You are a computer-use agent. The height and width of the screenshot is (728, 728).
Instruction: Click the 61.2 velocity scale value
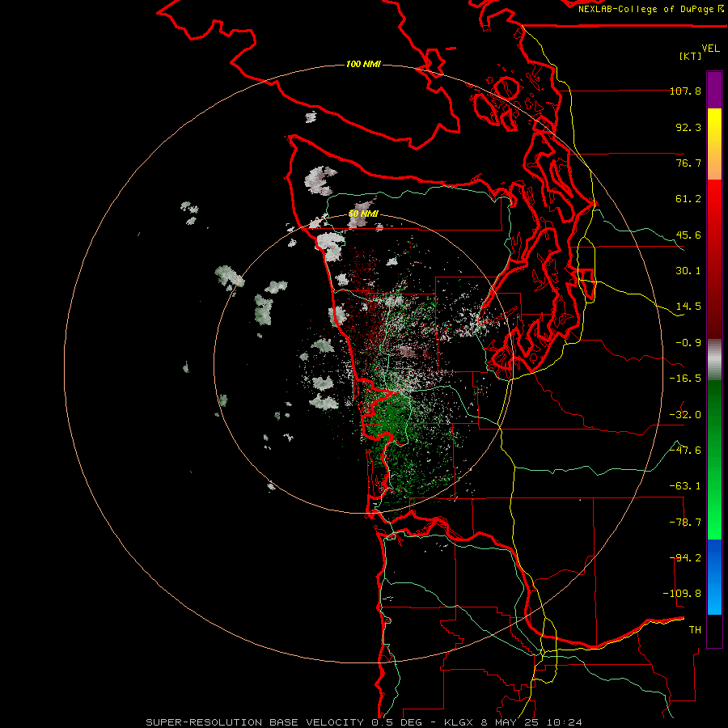[x=688, y=199]
